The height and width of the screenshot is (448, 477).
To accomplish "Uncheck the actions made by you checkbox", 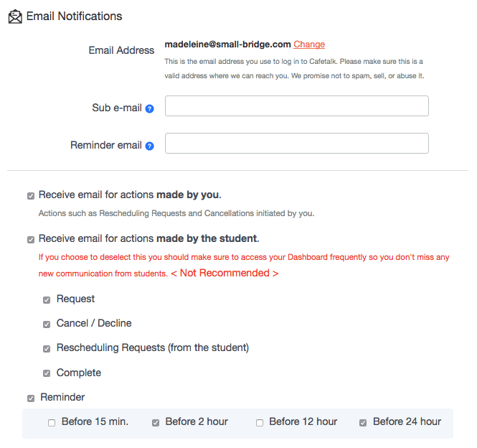I will click(x=31, y=196).
